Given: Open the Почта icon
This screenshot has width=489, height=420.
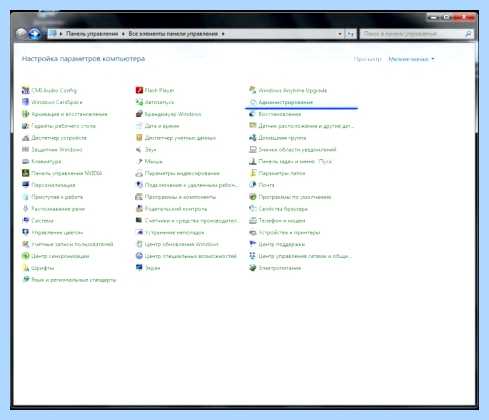Looking at the screenshot, I should [253, 185].
